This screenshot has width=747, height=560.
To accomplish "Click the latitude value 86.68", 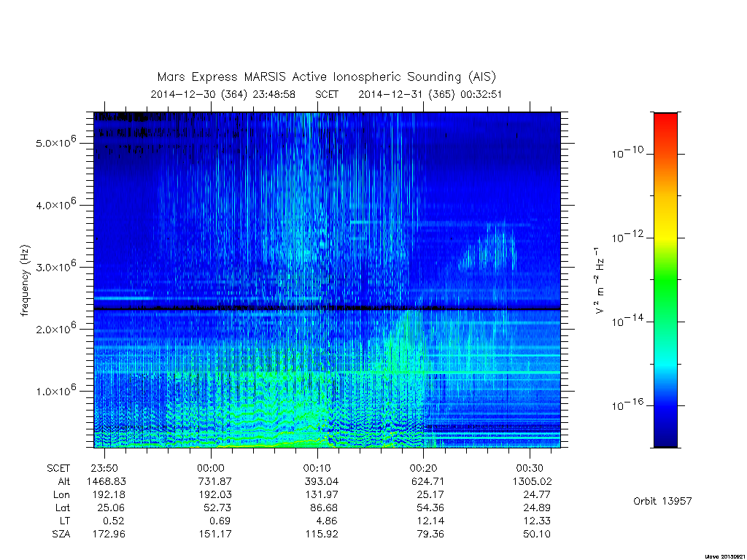I will (x=323, y=507).
